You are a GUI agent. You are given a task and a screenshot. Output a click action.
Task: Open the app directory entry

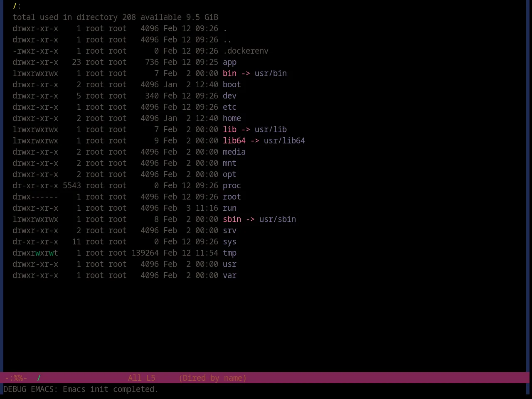pyautogui.click(x=229, y=62)
